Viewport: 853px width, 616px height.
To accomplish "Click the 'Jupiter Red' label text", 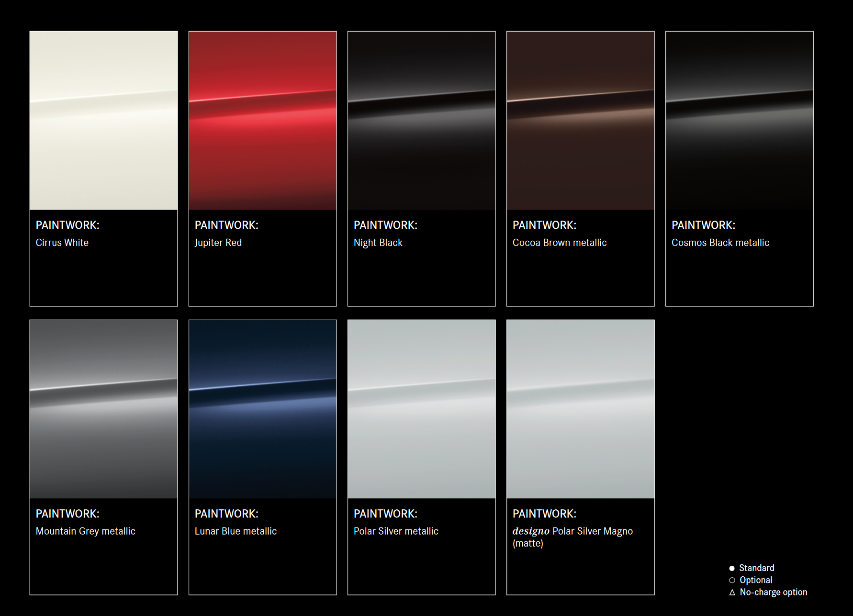I will (x=218, y=243).
